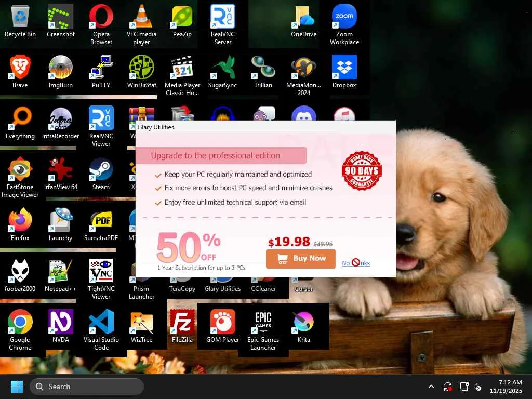Open the Recycle Bin desktop icon
This screenshot has width=532, height=399.
pyautogui.click(x=20, y=20)
